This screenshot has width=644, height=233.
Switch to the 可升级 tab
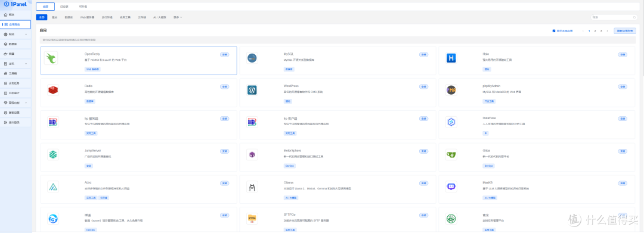83,7
